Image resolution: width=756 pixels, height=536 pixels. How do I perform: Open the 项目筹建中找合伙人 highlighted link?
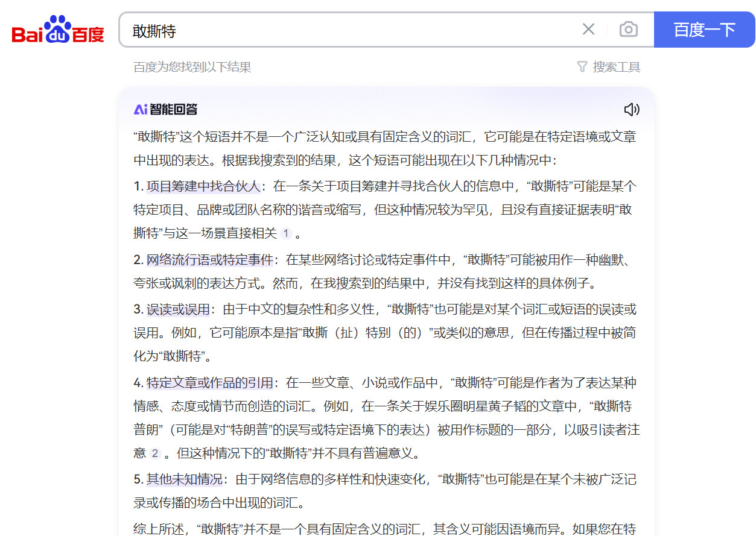203,186
